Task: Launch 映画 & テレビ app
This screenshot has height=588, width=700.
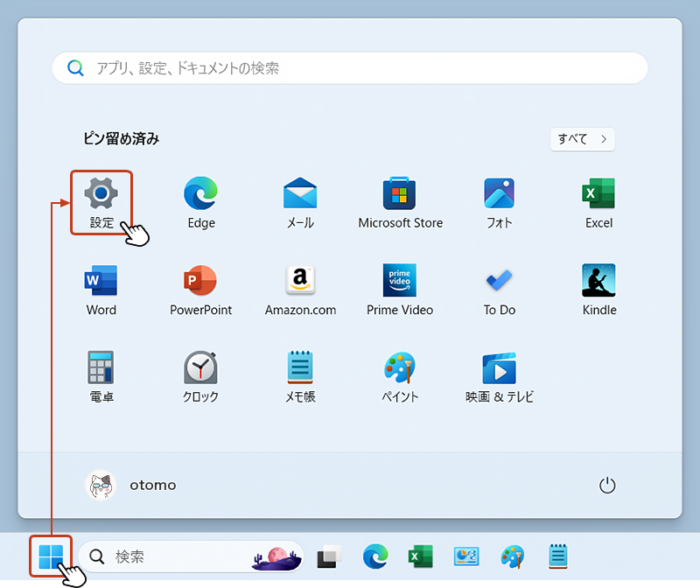Action: (x=499, y=377)
